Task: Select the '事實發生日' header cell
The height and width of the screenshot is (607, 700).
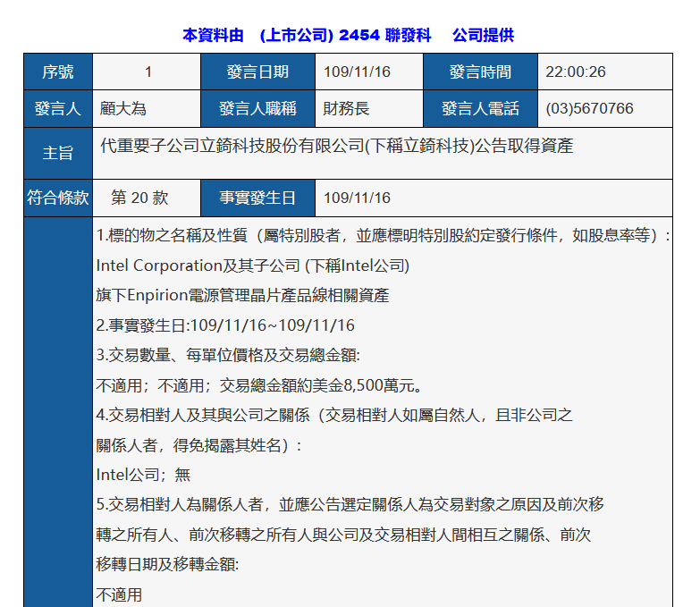Action: click(x=257, y=198)
